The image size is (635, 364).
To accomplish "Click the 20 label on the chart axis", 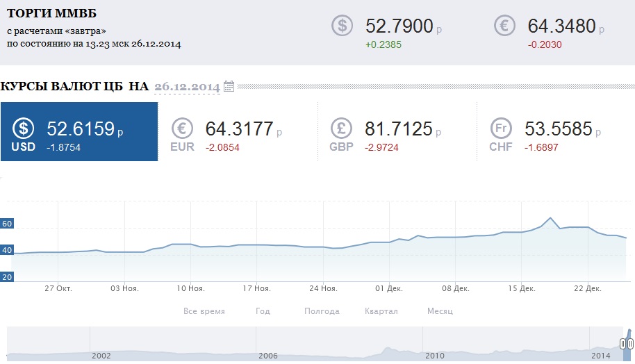I will point(7,277).
